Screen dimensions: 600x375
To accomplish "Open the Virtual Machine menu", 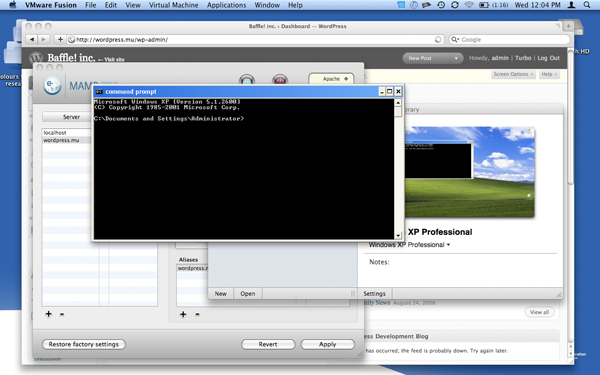I will click(x=173, y=5).
